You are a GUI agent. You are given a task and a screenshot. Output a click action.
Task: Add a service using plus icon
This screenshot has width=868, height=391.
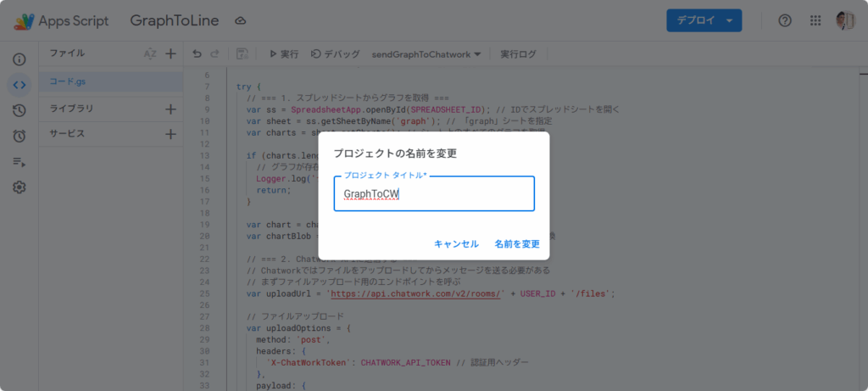(170, 134)
